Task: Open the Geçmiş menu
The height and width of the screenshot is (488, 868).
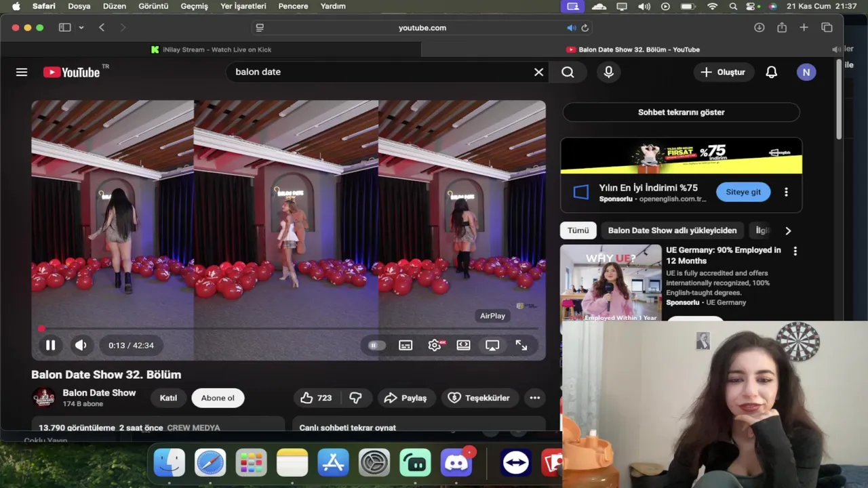Action: 195,6
